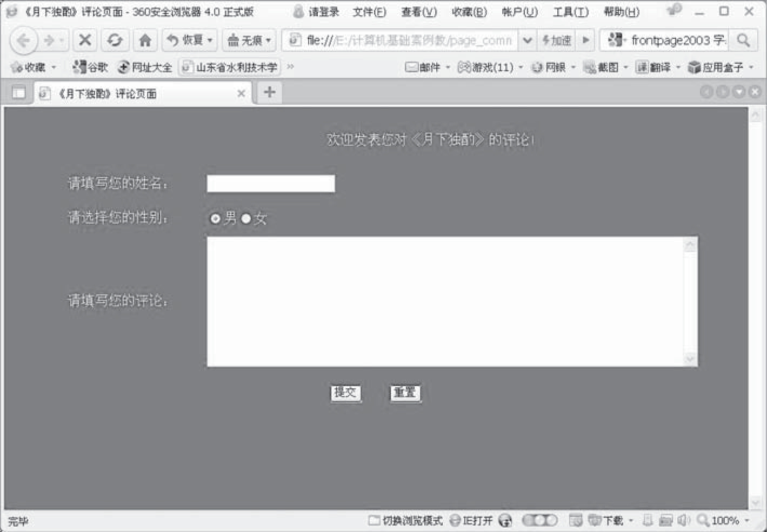Open the 山东省水利技术学 bookmark

click(230, 67)
